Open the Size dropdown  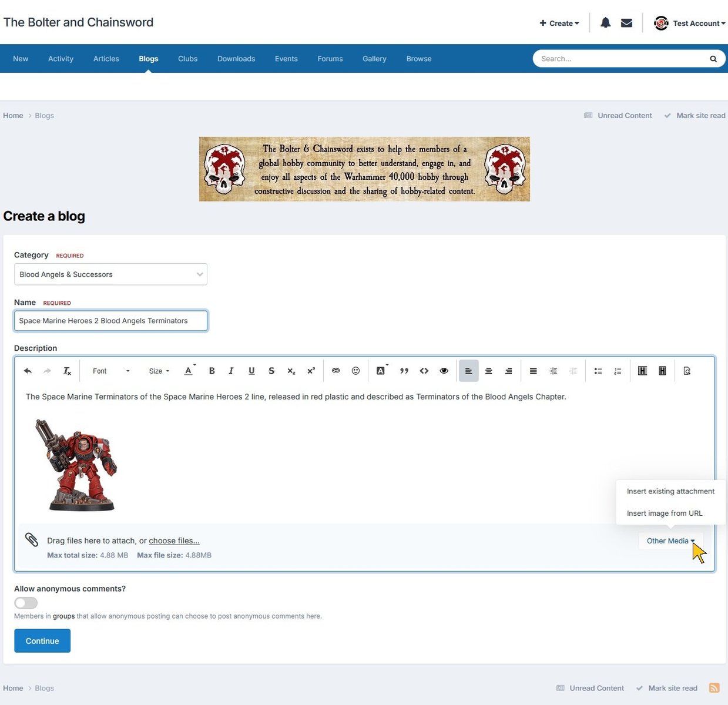click(159, 371)
